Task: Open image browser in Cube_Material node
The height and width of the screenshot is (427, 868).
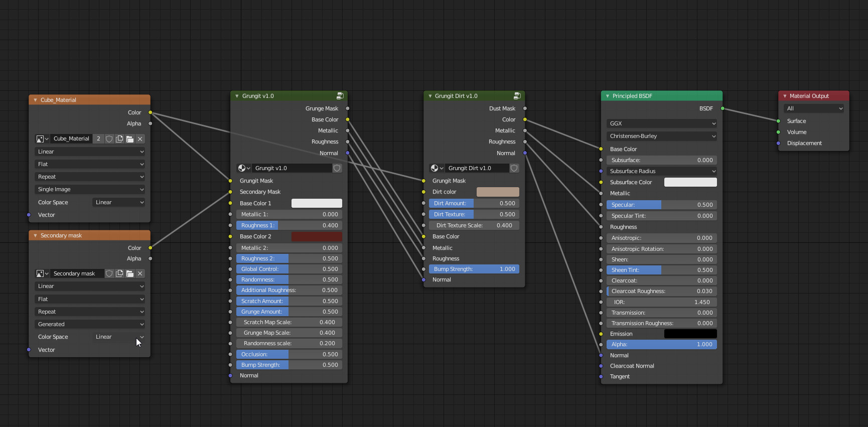Action: [x=42, y=139]
